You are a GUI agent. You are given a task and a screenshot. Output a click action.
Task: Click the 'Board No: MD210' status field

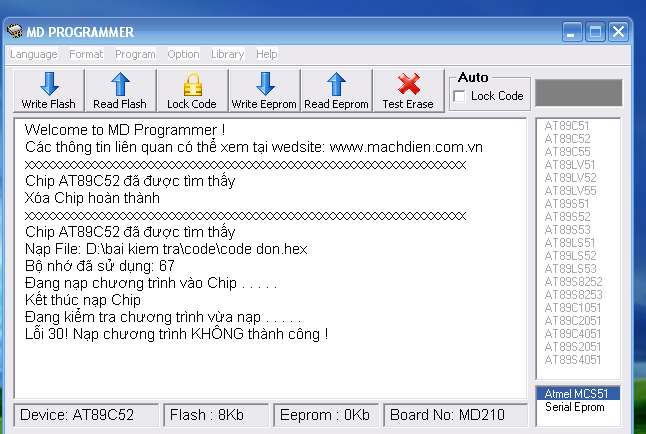click(x=455, y=415)
